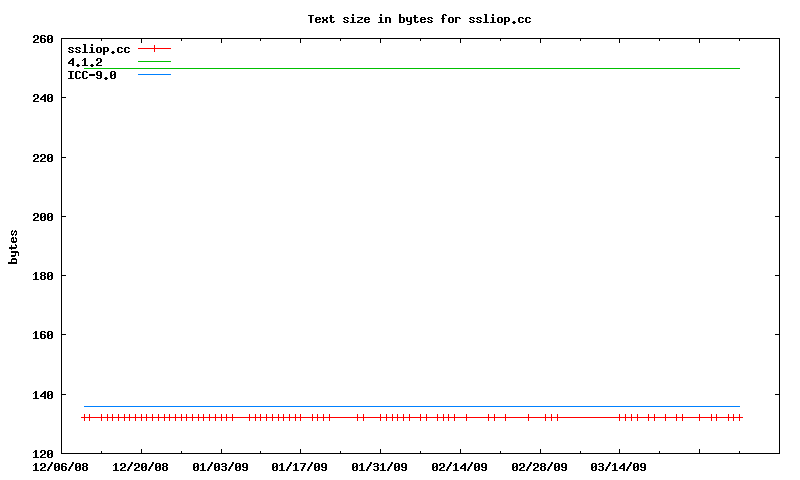This screenshot has width=800, height=480.
Task: Click the 260 value on the y-axis
Action: coord(43,39)
